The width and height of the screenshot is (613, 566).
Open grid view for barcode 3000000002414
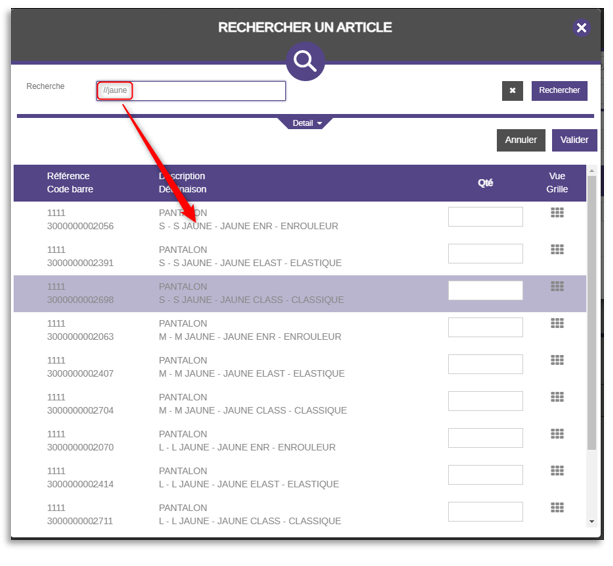(557, 470)
